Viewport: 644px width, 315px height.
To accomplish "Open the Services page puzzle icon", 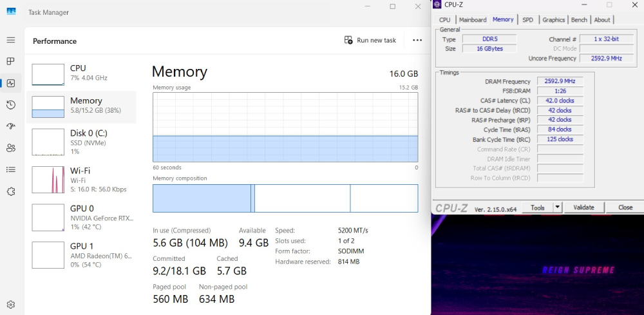I will click(x=10, y=191).
